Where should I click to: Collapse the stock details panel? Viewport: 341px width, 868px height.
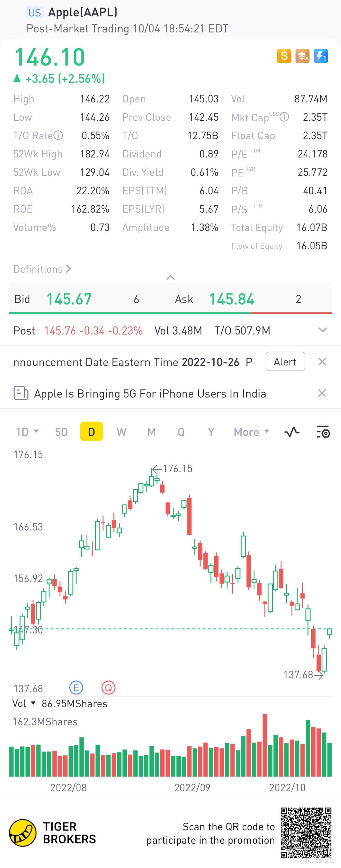[170, 277]
